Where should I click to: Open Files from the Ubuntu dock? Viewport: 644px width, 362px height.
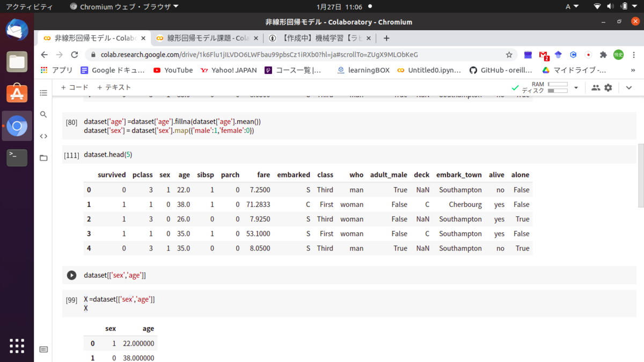(x=17, y=62)
